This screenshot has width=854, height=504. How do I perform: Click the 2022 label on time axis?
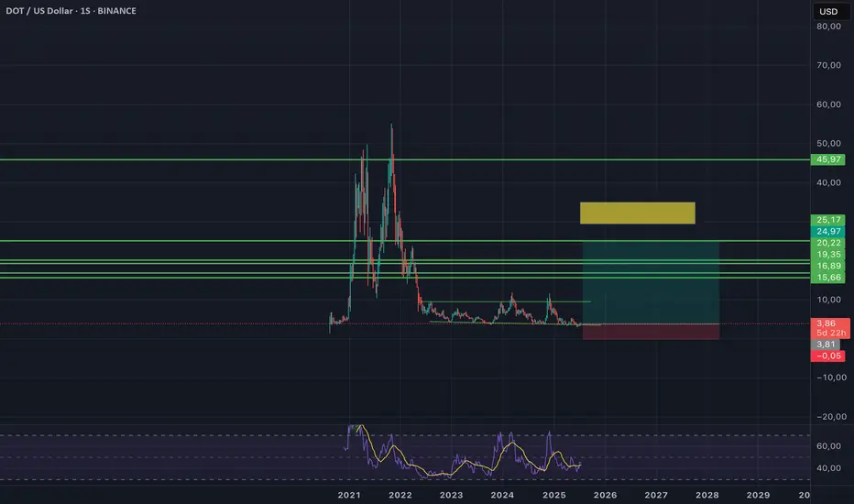point(400,495)
